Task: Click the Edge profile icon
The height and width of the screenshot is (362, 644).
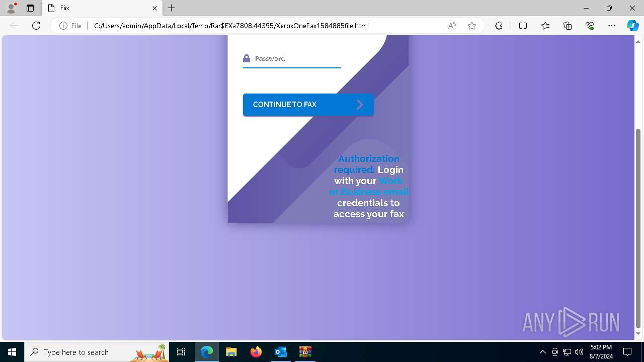Action: [11, 8]
